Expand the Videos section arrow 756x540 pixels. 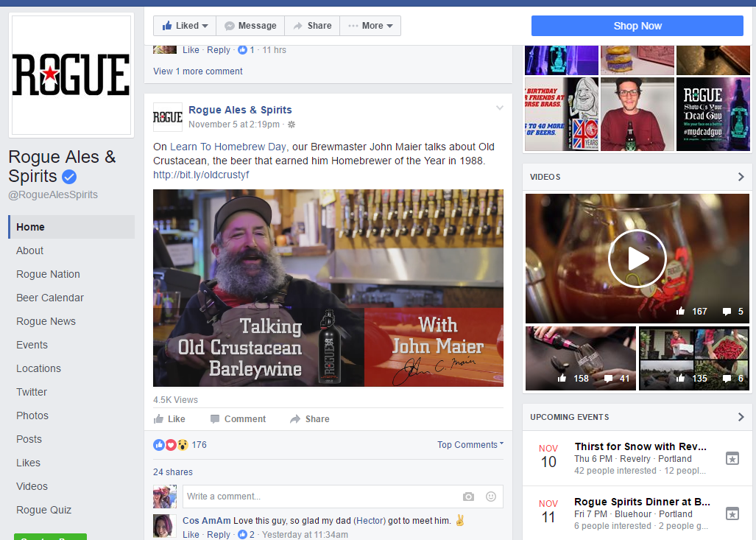coord(741,177)
